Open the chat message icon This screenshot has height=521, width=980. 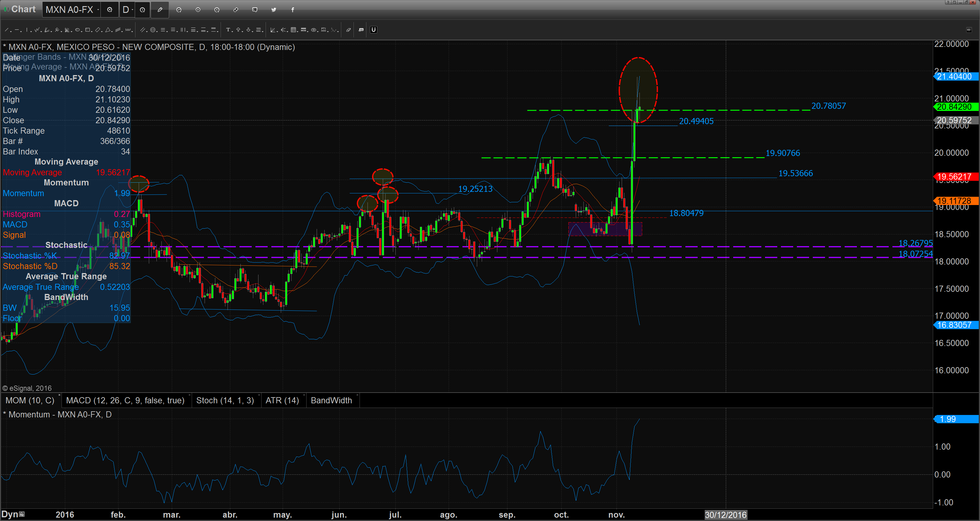pos(255,10)
